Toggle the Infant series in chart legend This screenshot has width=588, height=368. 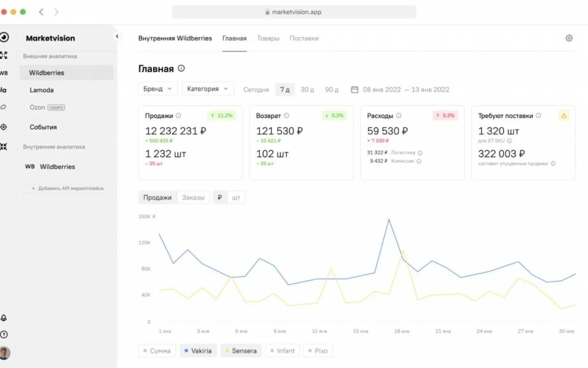(283, 351)
